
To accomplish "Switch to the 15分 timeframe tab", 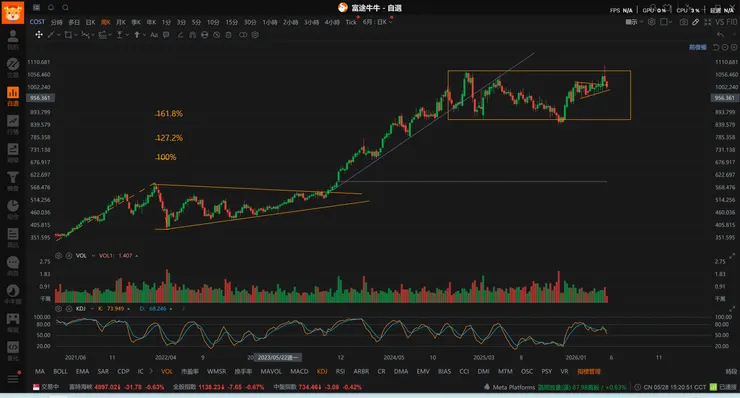I will pos(231,22).
